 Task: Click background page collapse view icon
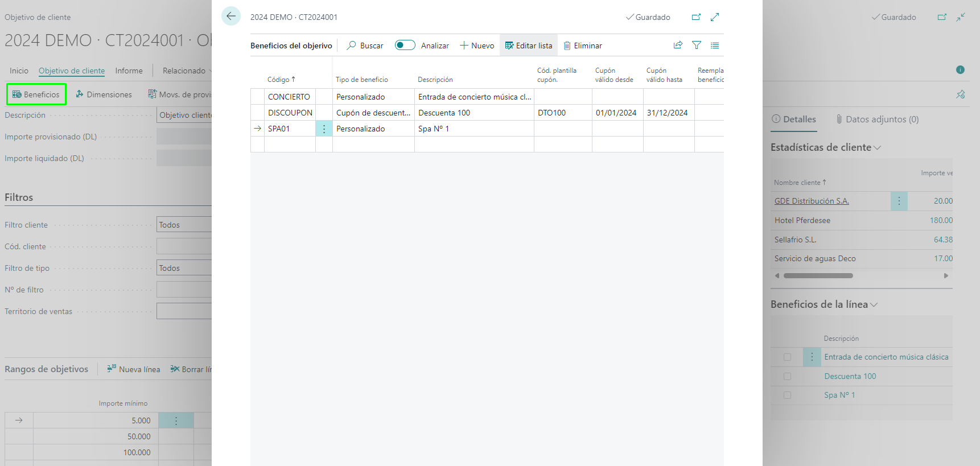(x=961, y=17)
